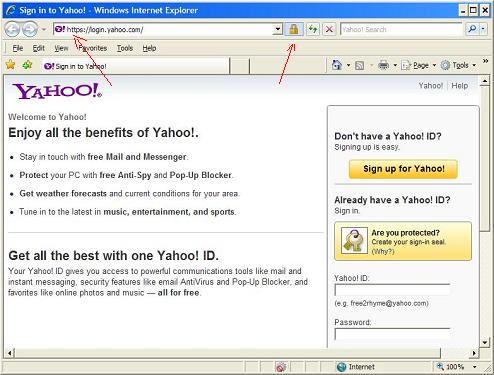Open the File menu
Screen dimensions: 494x375
pyautogui.click(x=18, y=48)
